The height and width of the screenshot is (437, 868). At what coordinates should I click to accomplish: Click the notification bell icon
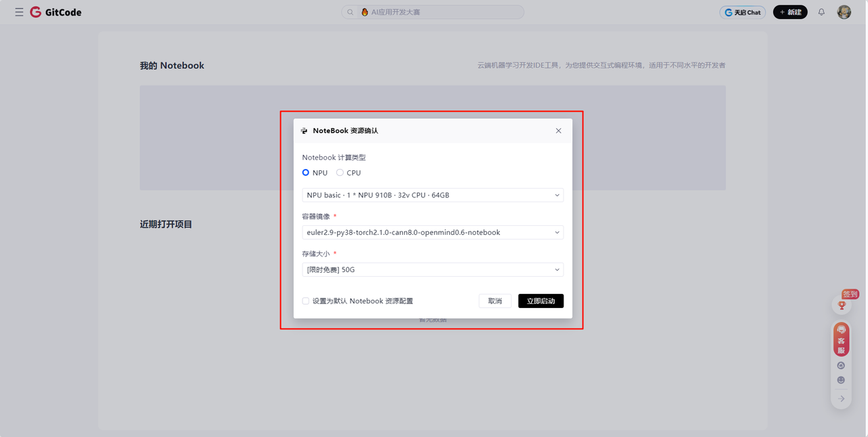(821, 12)
